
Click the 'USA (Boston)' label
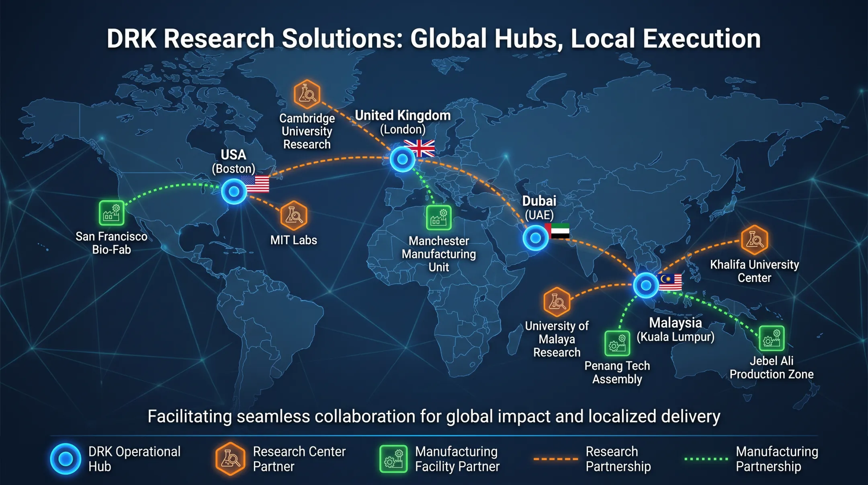[233, 161]
